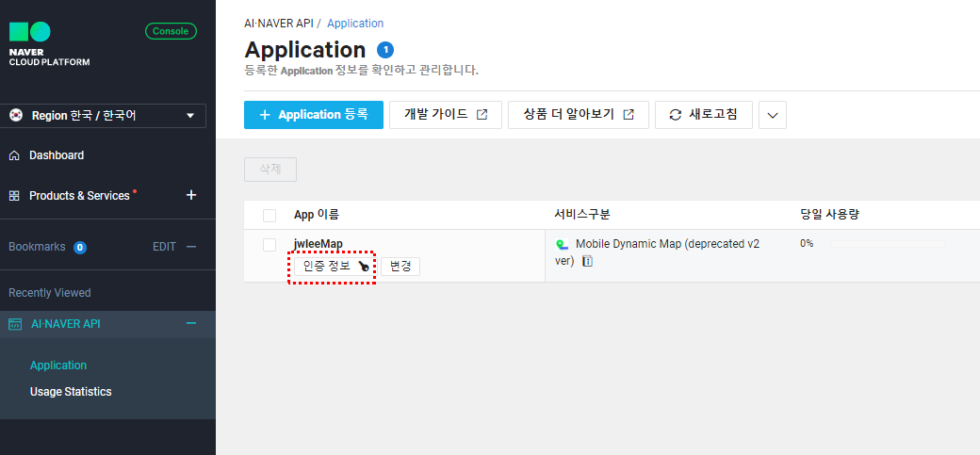Open the Region 한국 / 한국어 dropdown
This screenshot has width=980, height=455.
point(103,116)
